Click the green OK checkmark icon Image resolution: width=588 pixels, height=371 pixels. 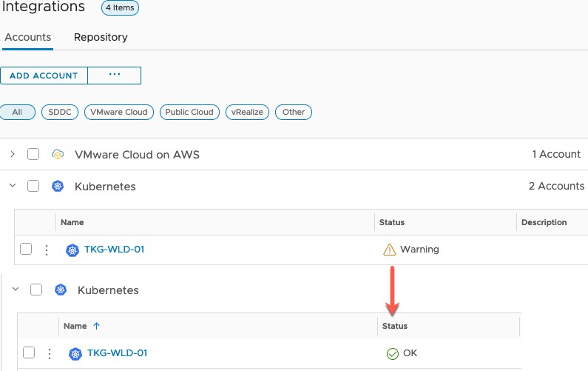393,353
